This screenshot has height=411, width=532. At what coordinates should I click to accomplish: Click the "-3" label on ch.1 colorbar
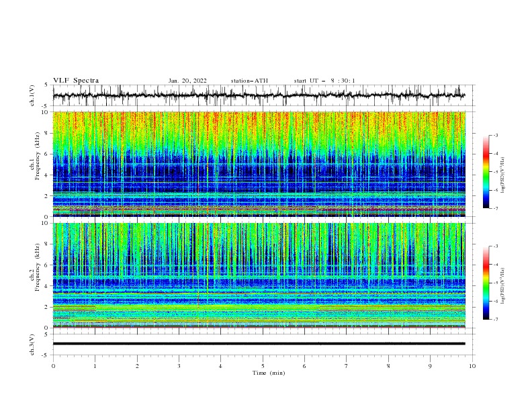(496, 135)
